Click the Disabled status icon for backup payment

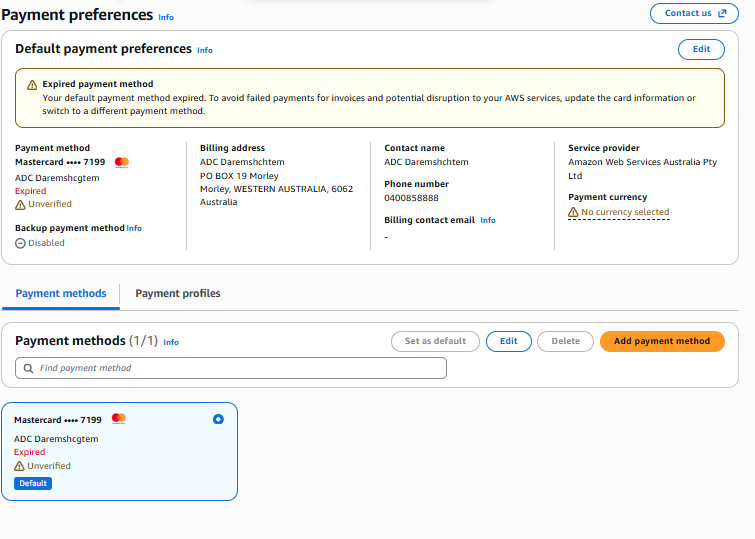pos(20,243)
